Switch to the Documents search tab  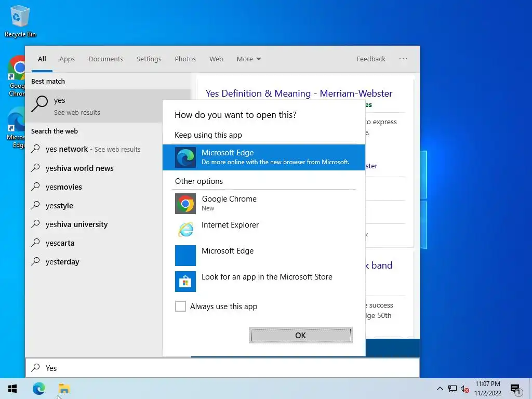pos(105,59)
